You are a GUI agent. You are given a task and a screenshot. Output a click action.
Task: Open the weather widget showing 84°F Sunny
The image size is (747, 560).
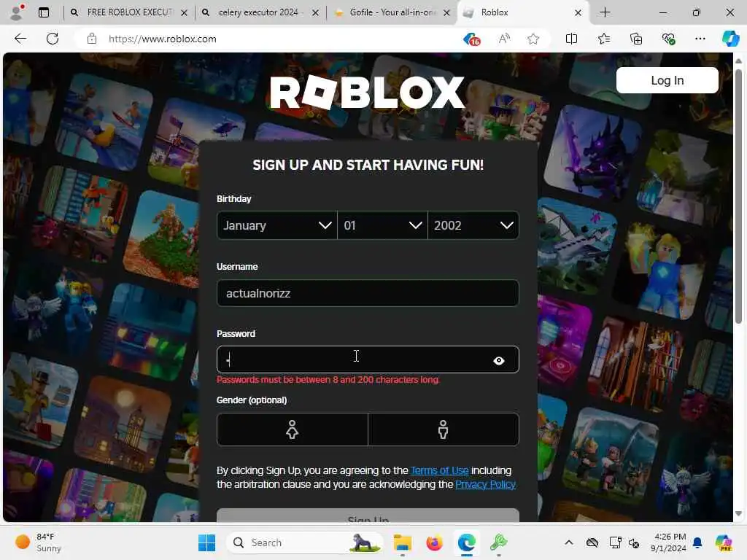pos(38,542)
